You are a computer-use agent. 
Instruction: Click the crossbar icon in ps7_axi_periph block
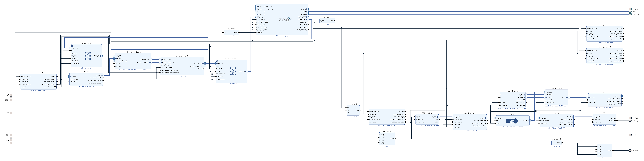(x=88, y=56)
